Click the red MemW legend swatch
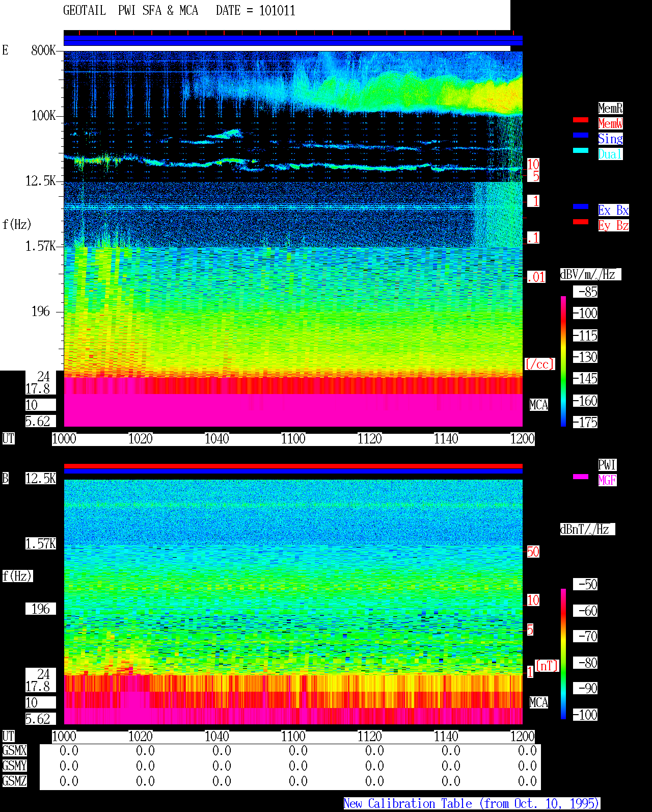The width and height of the screenshot is (652, 812). (x=581, y=120)
